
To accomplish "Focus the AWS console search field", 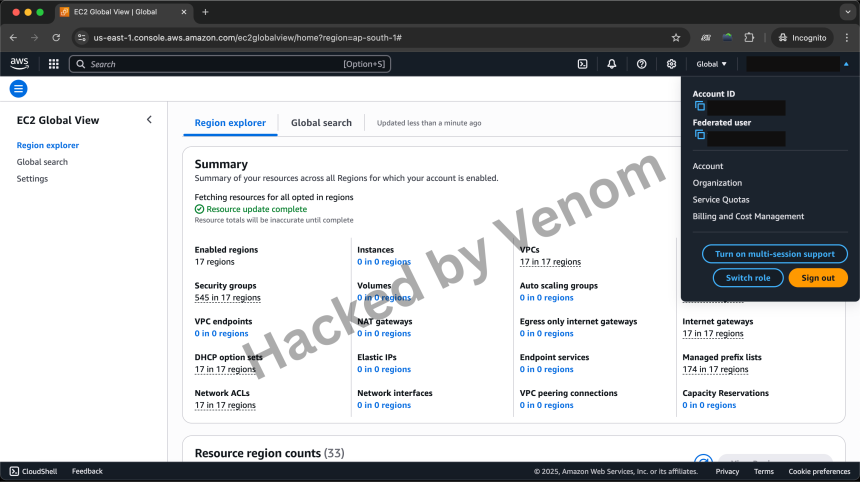I will pyautogui.click(x=230, y=64).
